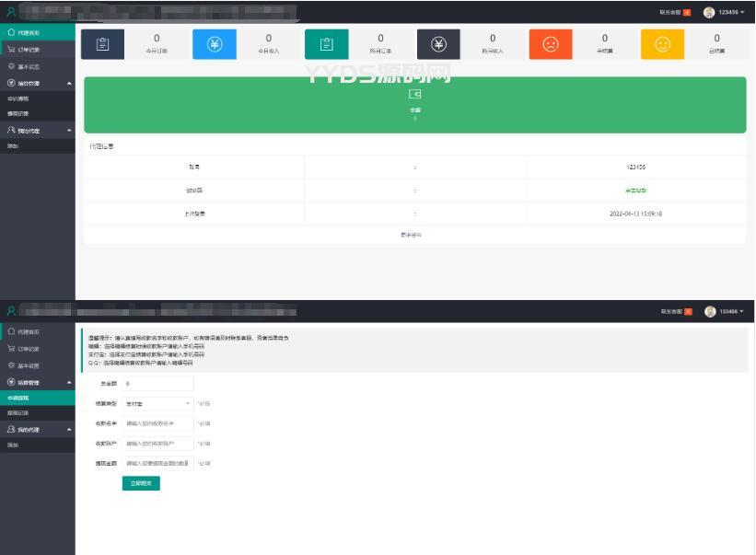
Task: Click the yellow smiley face icon
Action: 662,44
